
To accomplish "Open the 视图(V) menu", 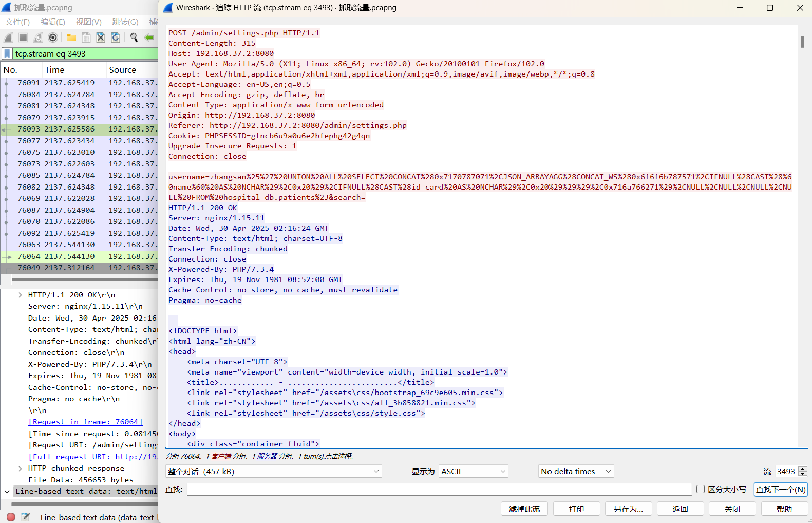I will tap(89, 22).
